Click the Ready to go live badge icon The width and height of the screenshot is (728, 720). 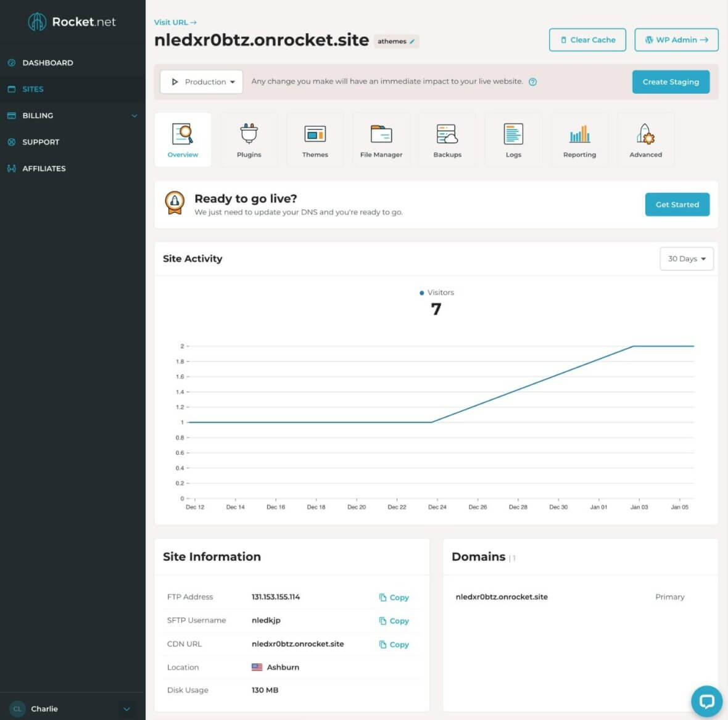[x=175, y=203]
